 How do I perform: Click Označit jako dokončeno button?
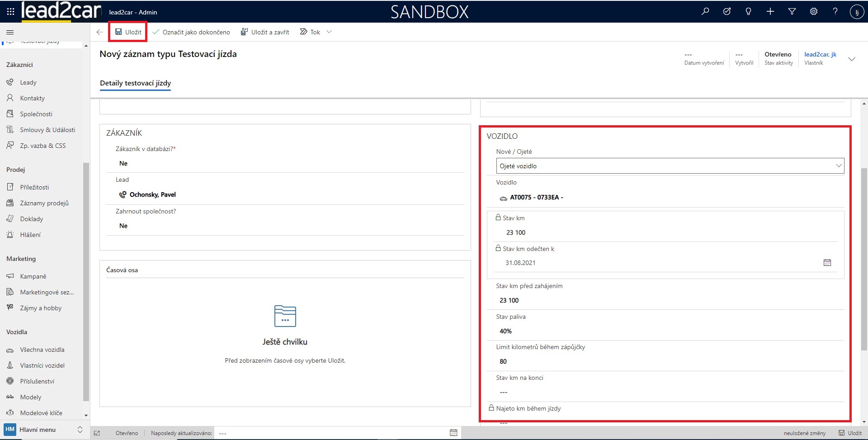(x=191, y=32)
